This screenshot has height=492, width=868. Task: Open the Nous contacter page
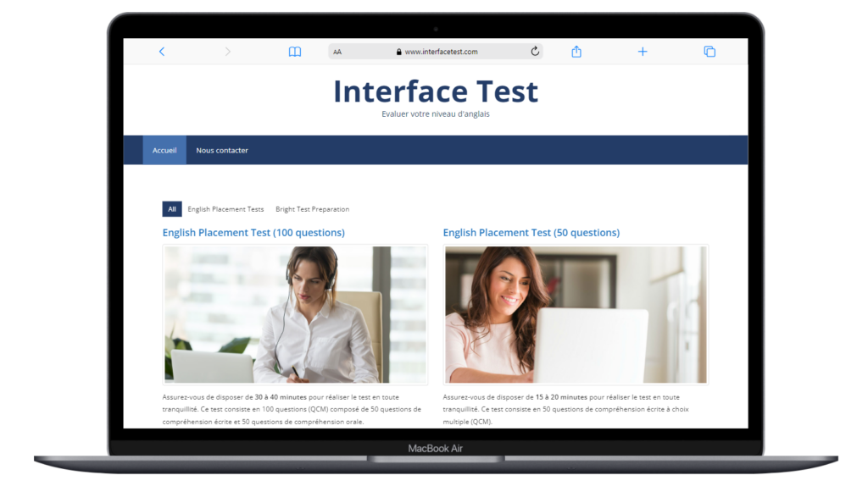(x=221, y=150)
